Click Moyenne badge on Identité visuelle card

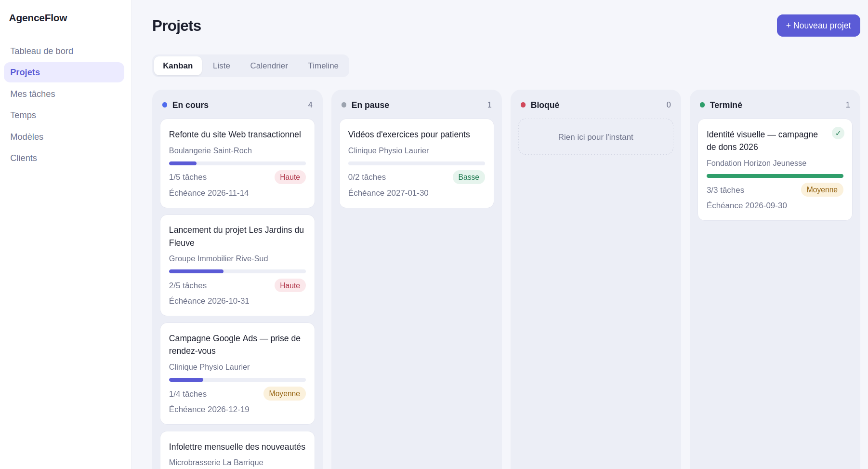click(822, 190)
